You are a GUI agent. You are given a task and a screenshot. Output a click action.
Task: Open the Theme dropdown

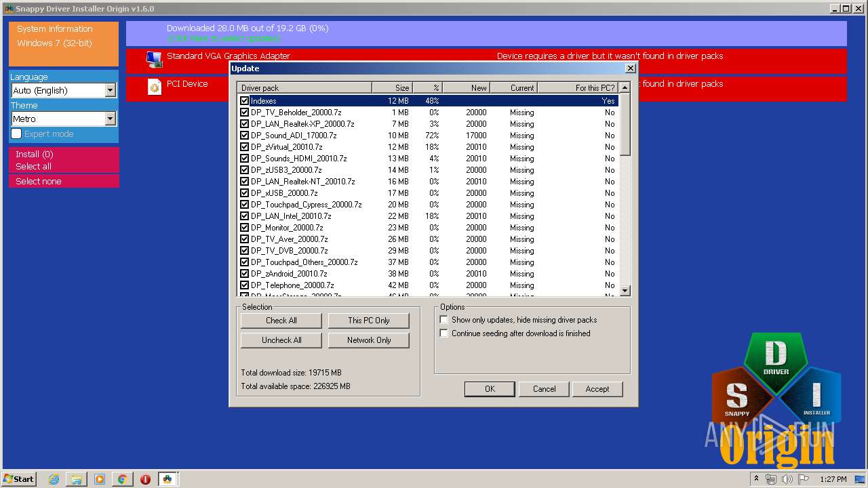point(64,119)
